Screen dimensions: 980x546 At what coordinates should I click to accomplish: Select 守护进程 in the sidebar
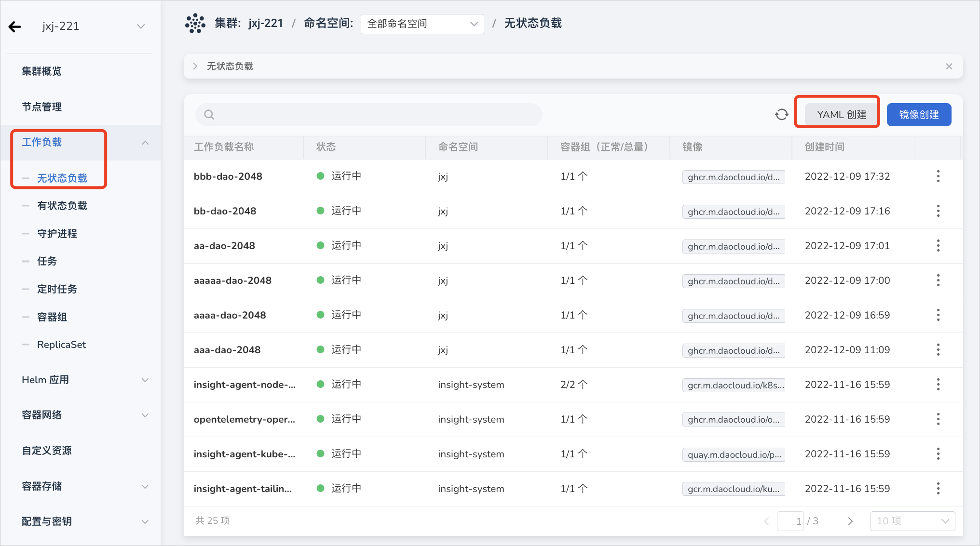(x=57, y=234)
